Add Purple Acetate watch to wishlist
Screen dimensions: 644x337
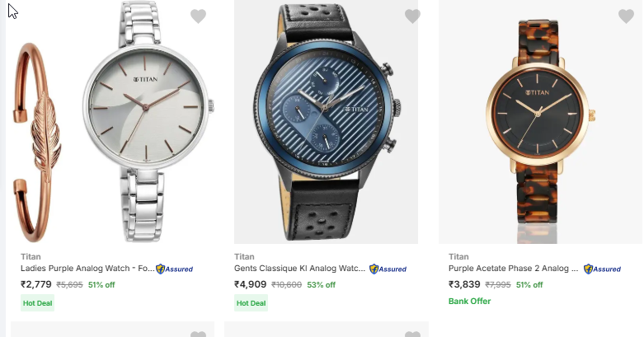(x=626, y=16)
